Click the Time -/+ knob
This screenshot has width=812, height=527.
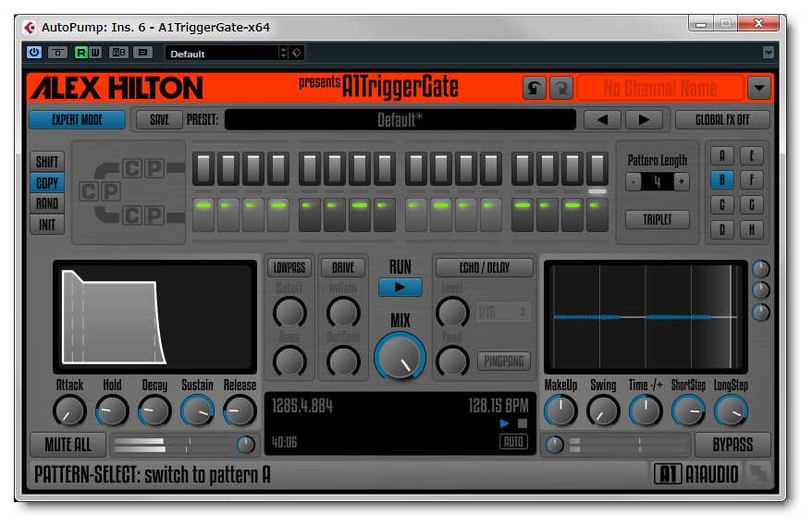[646, 411]
